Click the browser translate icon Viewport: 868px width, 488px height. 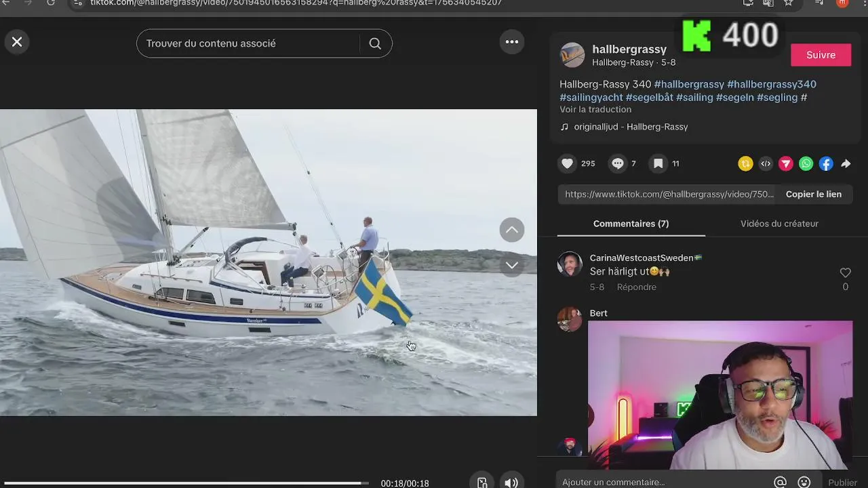coord(768,3)
